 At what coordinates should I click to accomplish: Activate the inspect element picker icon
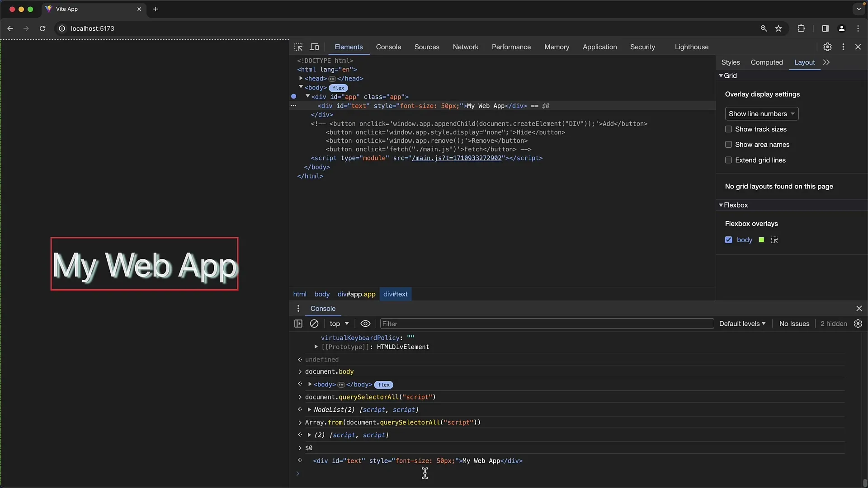(x=298, y=47)
